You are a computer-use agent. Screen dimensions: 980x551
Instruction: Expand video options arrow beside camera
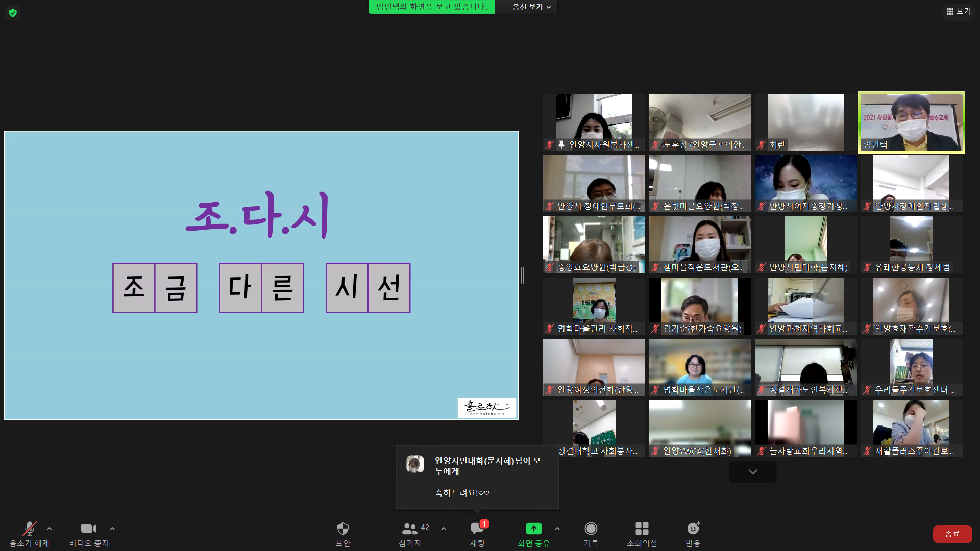point(112,529)
